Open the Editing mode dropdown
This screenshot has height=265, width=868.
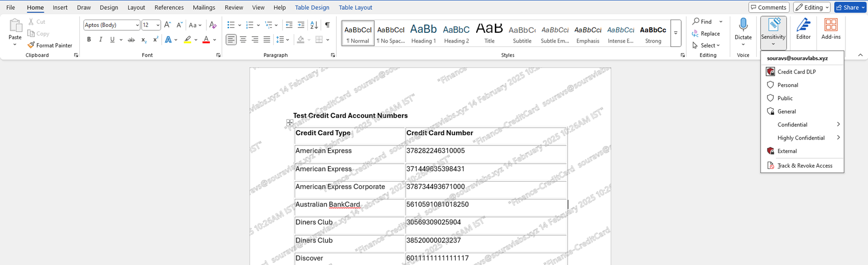(812, 7)
